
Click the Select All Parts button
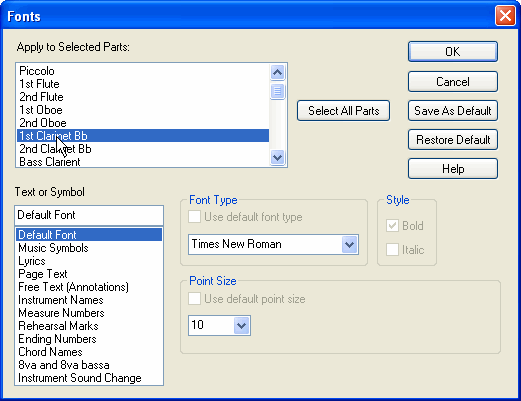pos(343,111)
